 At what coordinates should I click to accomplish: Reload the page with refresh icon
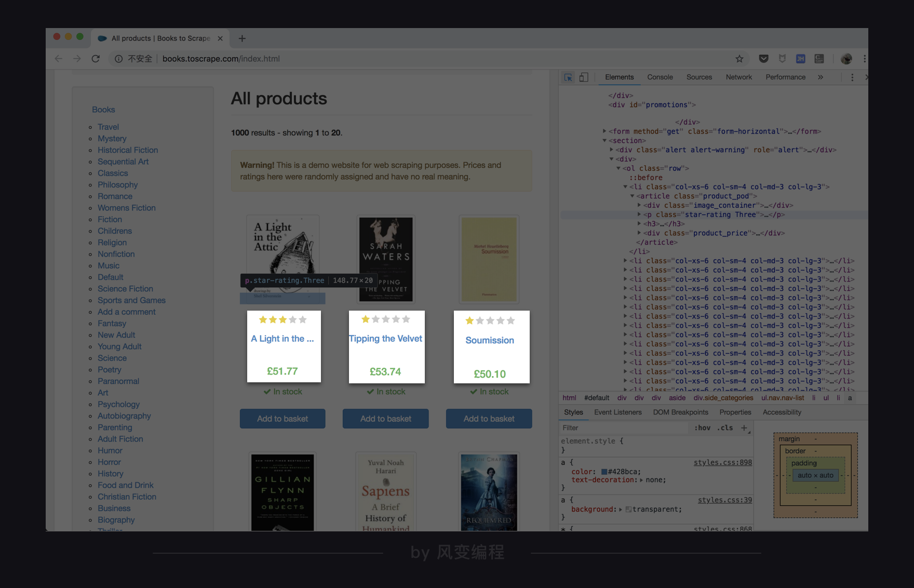[x=96, y=59]
